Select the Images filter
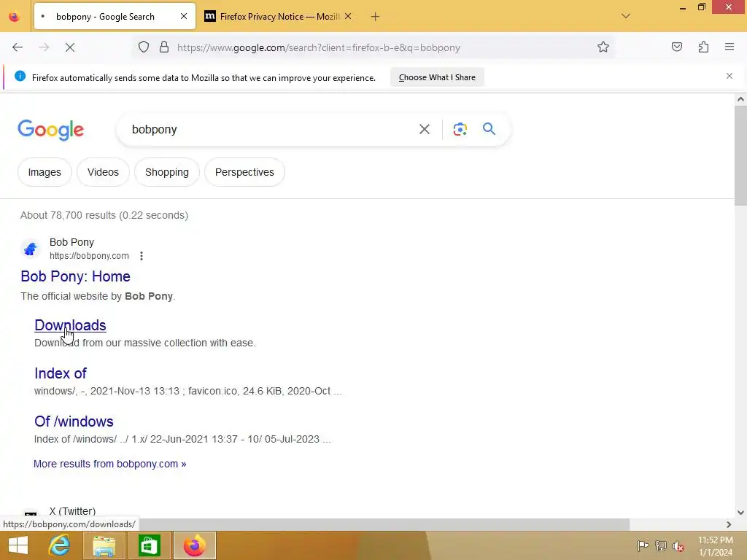This screenshot has width=747, height=560. 44,172
